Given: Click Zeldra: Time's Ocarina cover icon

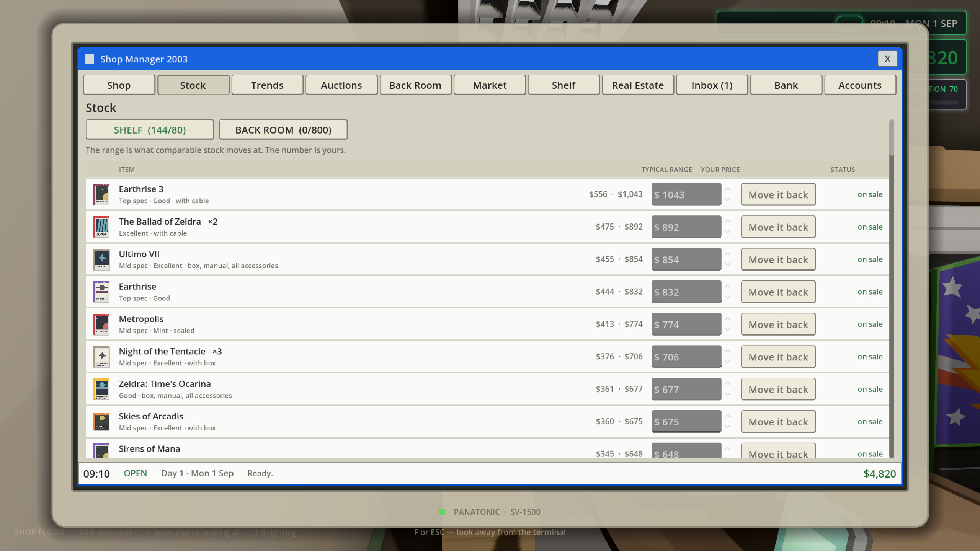Looking at the screenshot, I should (101, 389).
